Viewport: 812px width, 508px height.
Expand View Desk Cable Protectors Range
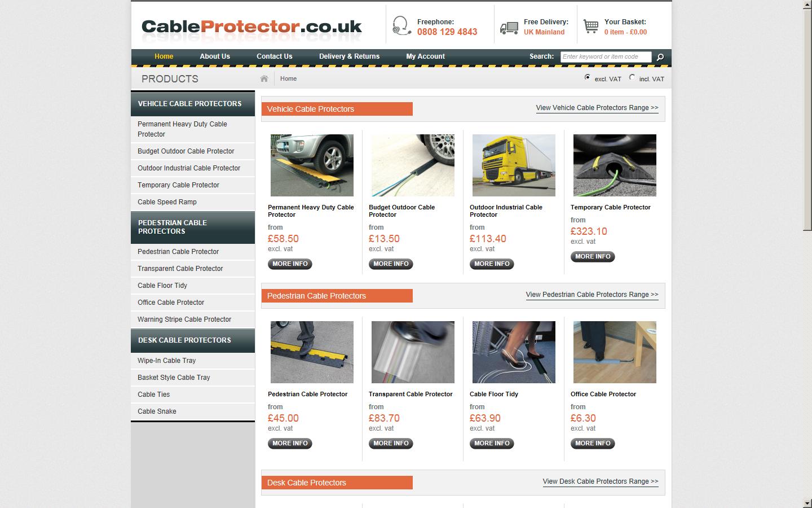601,481
